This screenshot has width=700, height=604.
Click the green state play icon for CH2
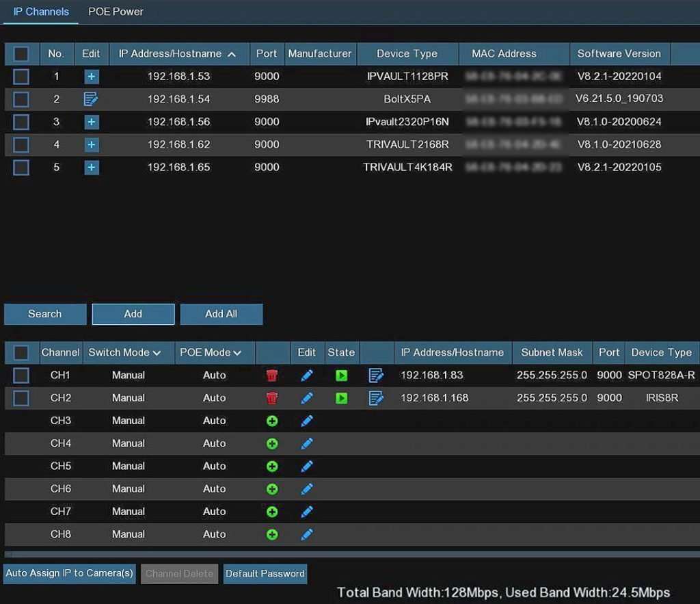point(342,398)
